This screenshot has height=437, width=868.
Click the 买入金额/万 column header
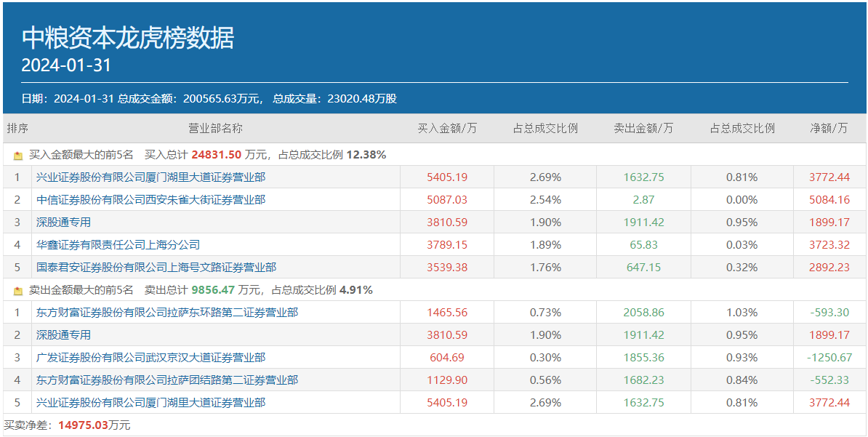pos(447,129)
